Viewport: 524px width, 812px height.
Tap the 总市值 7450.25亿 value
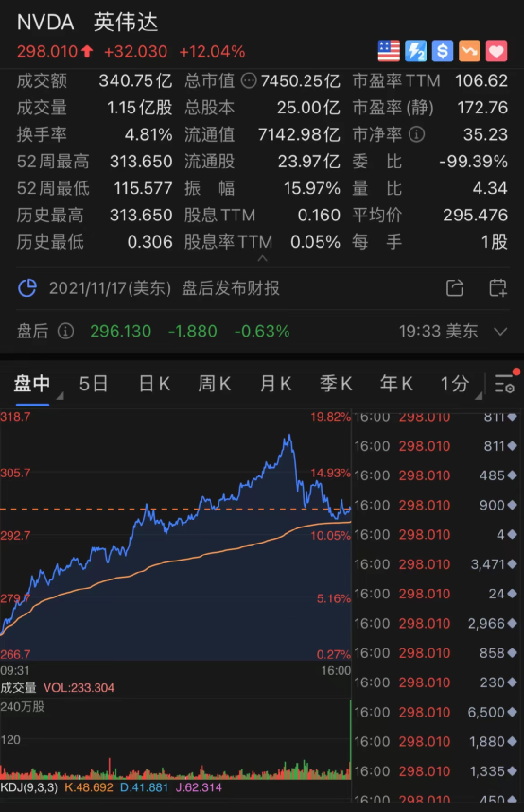tap(301, 80)
